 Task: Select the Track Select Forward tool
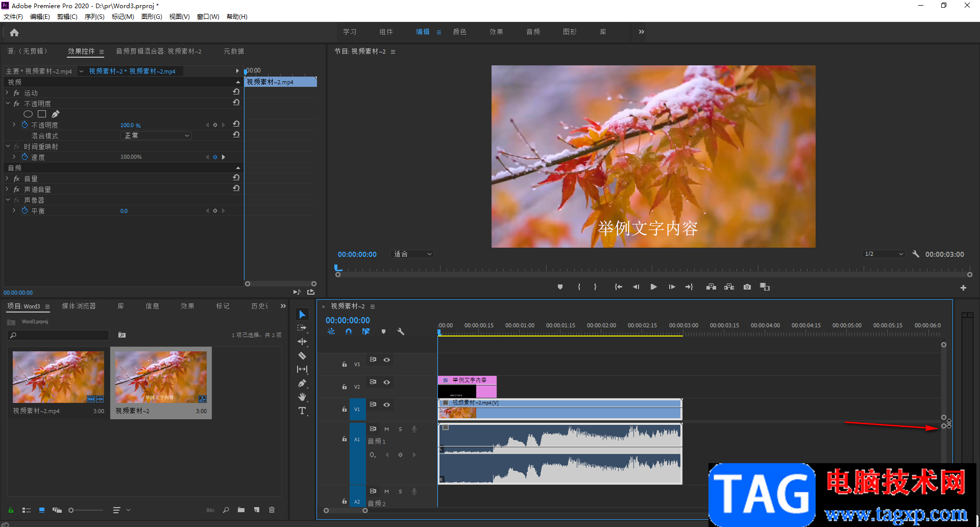pos(302,328)
